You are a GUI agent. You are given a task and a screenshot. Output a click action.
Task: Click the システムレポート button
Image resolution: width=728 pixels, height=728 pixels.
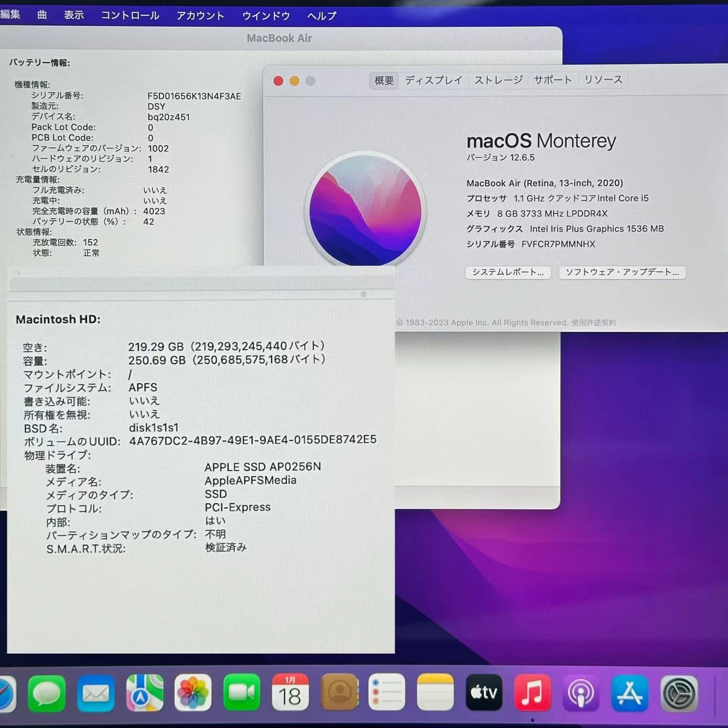(x=507, y=273)
